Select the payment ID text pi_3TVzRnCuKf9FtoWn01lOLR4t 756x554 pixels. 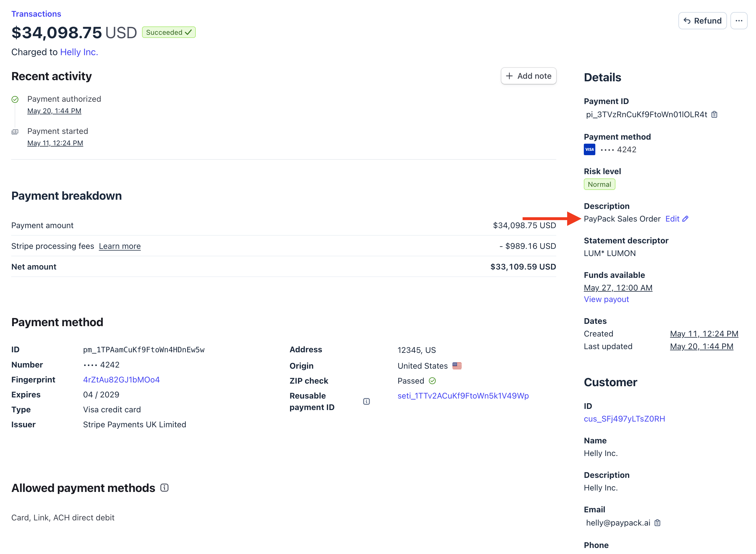point(646,115)
